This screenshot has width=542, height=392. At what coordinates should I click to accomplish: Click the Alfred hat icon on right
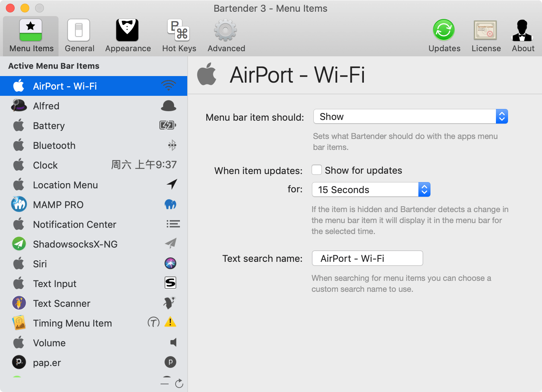tap(169, 106)
